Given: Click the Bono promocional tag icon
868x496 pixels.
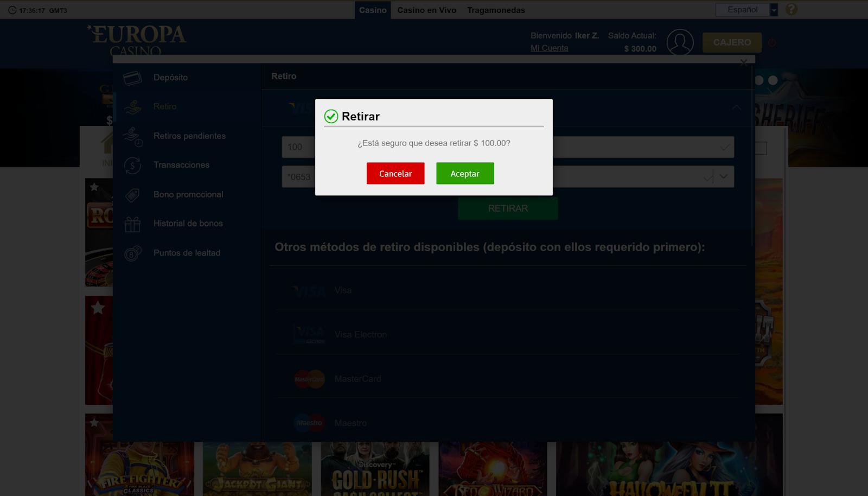Looking at the screenshot, I should pyautogui.click(x=132, y=195).
